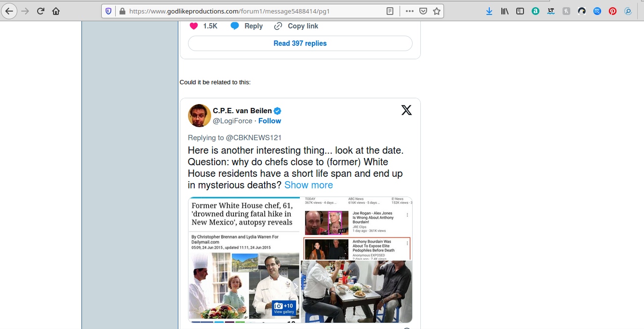Copy link to the tweet
644x329 pixels.
pyautogui.click(x=296, y=26)
